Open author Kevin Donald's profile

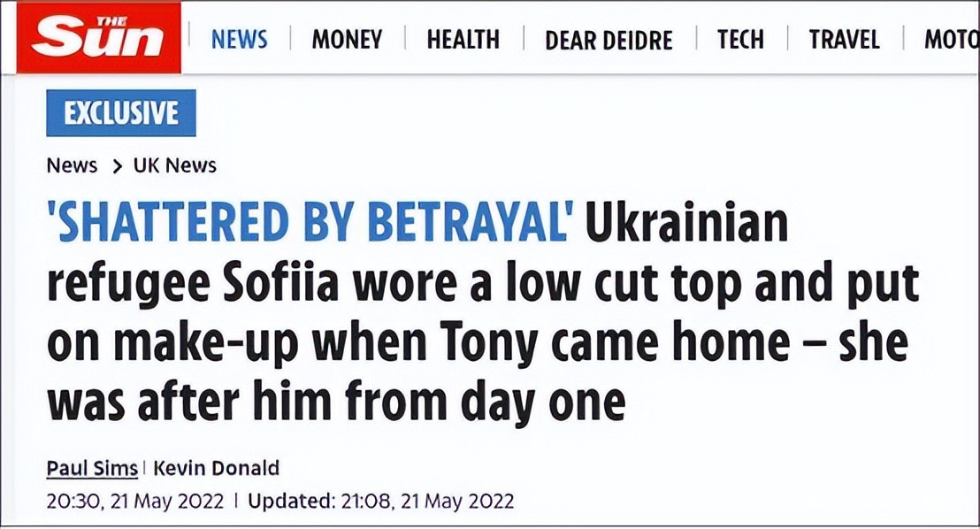pos(216,467)
